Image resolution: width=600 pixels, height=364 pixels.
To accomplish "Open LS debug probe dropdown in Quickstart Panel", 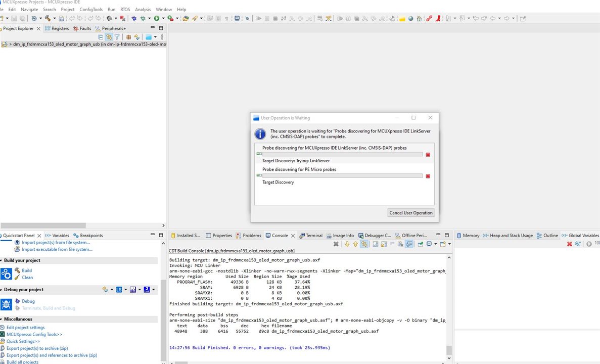I will tap(125, 290).
